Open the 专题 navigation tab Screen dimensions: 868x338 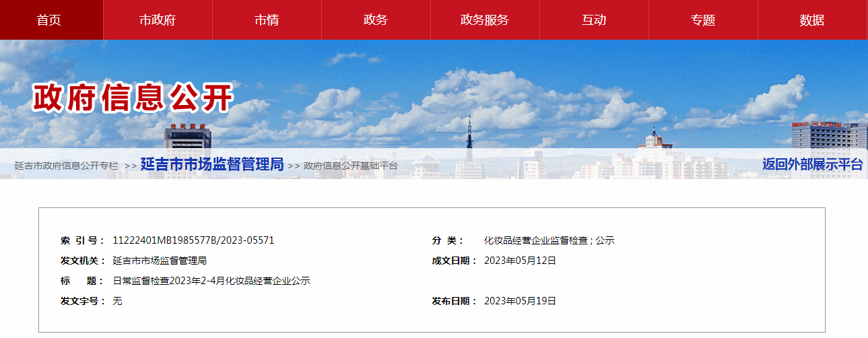tap(703, 20)
